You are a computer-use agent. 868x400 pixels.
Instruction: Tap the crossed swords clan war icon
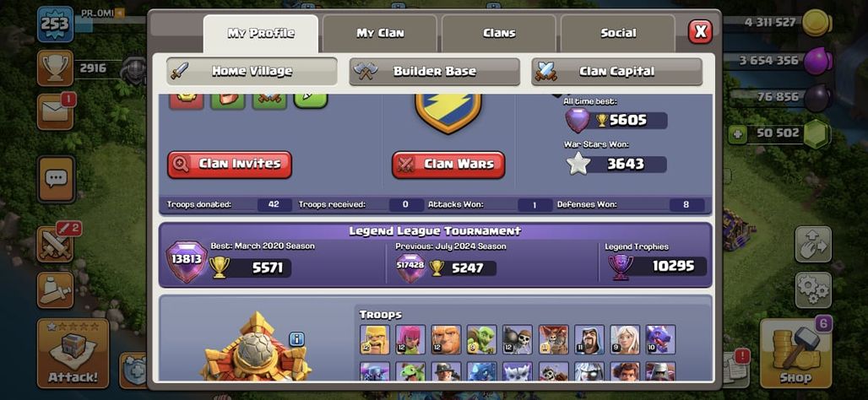click(56, 245)
